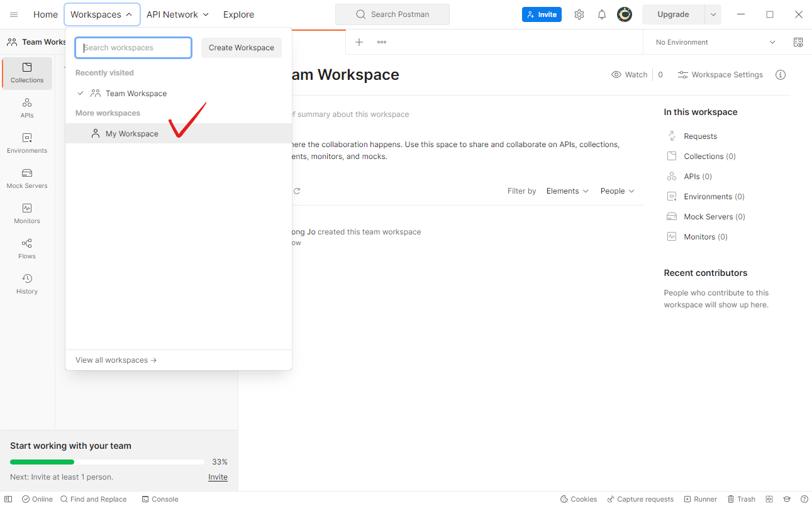This screenshot has height=506, width=812.
Task: Open user avatar menu
Action: [625, 14]
